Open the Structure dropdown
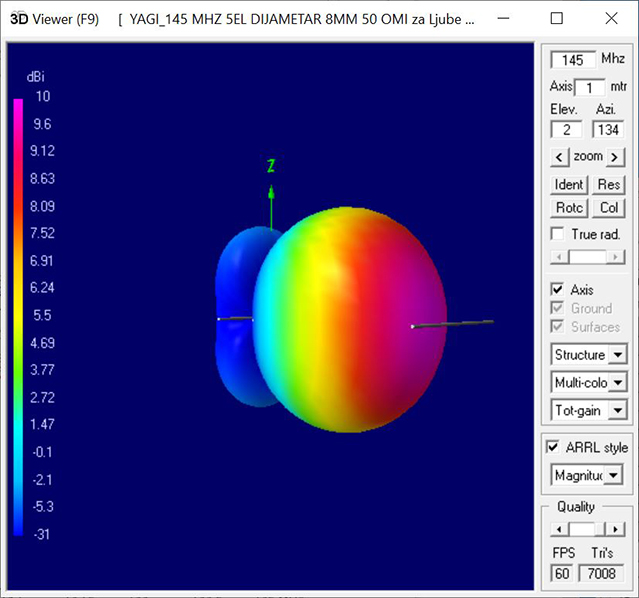Screen dimensions: 639x598 point(618,355)
